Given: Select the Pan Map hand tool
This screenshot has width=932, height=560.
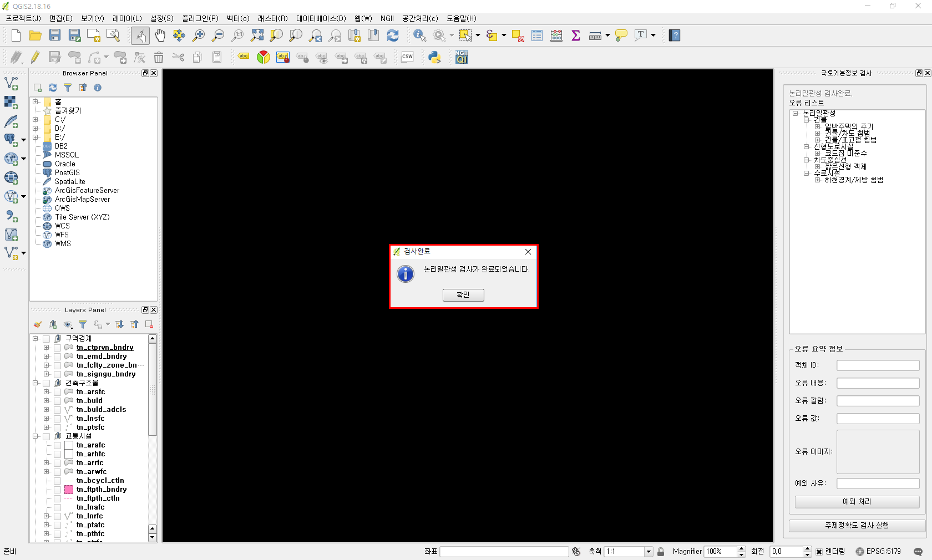Looking at the screenshot, I should 160,35.
